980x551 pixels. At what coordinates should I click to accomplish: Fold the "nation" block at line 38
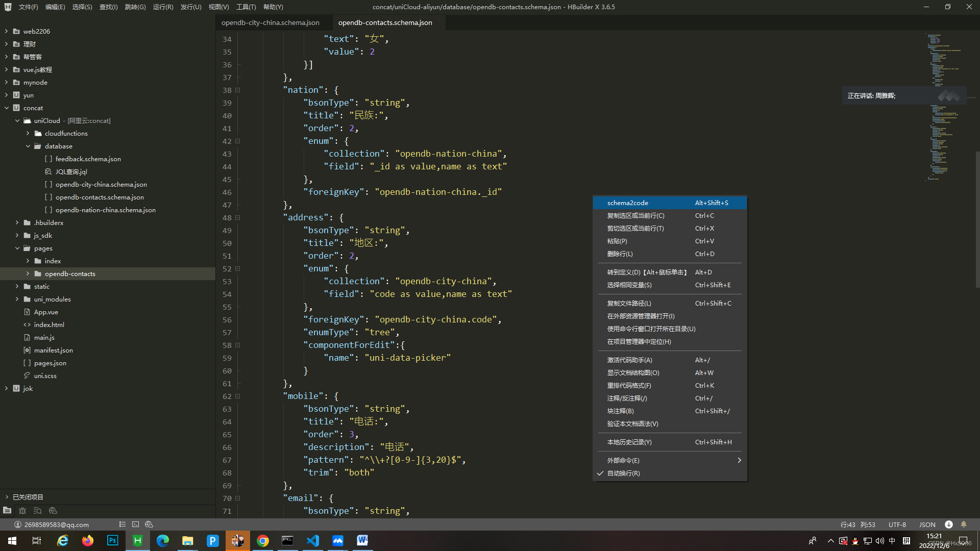tap(238, 90)
